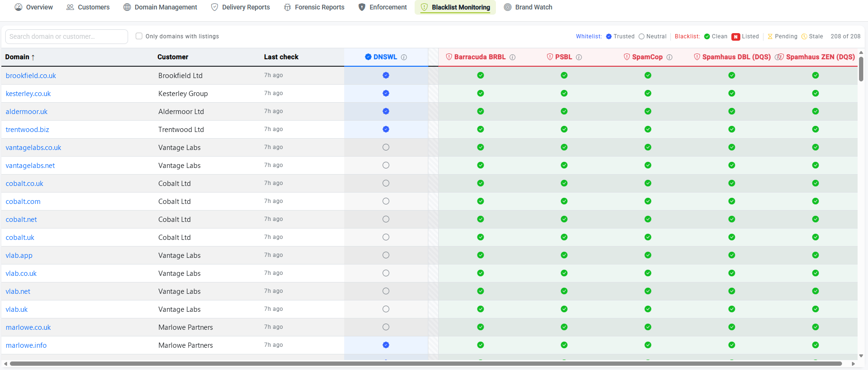Click the Pending hourglass legend icon
The image size is (868, 370).
coord(770,36)
